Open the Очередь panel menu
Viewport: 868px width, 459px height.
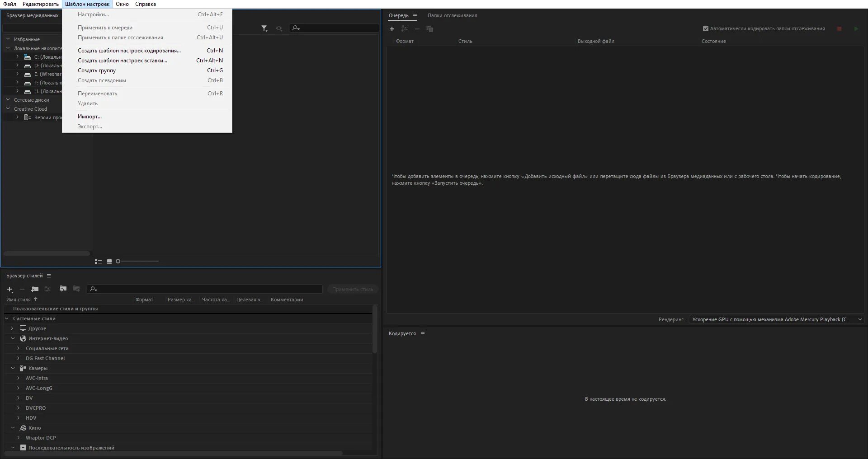click(x=415, y=16)
